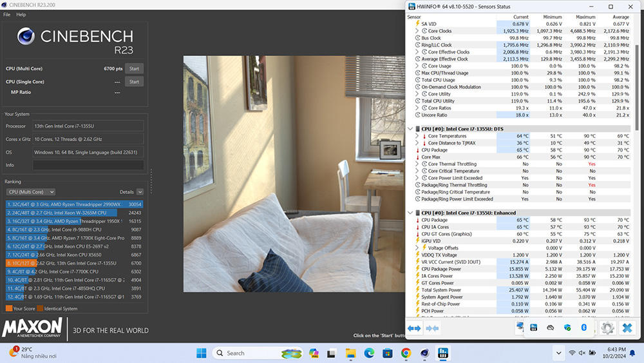This screenshot has width=644, height=363.
Task: Open File Explorer from the taskbar
Action: point(350,353)
